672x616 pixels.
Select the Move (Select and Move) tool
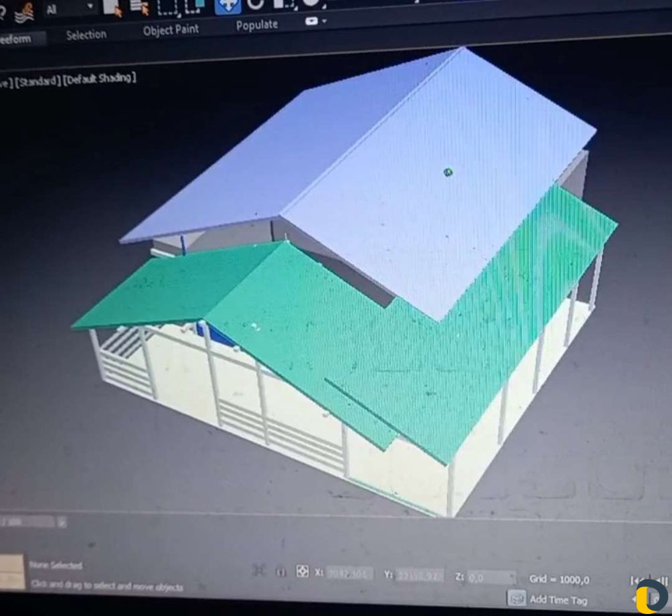228,5
